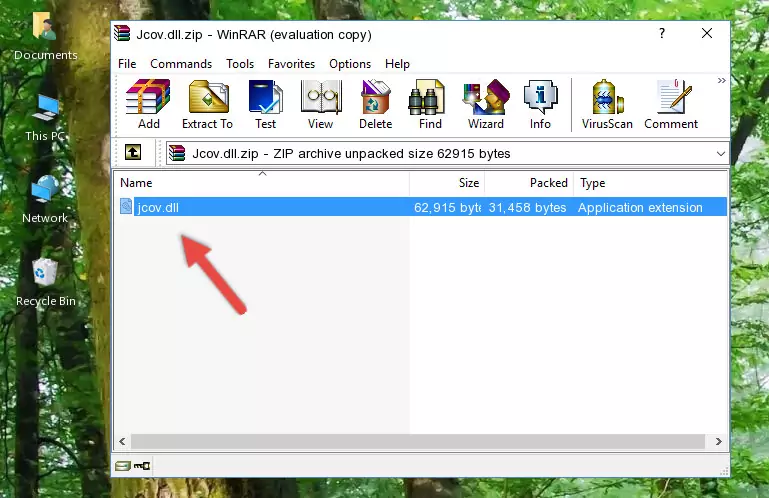Click the question mark help button
This screenshot has height=498, width=769.
click(662, 33)
